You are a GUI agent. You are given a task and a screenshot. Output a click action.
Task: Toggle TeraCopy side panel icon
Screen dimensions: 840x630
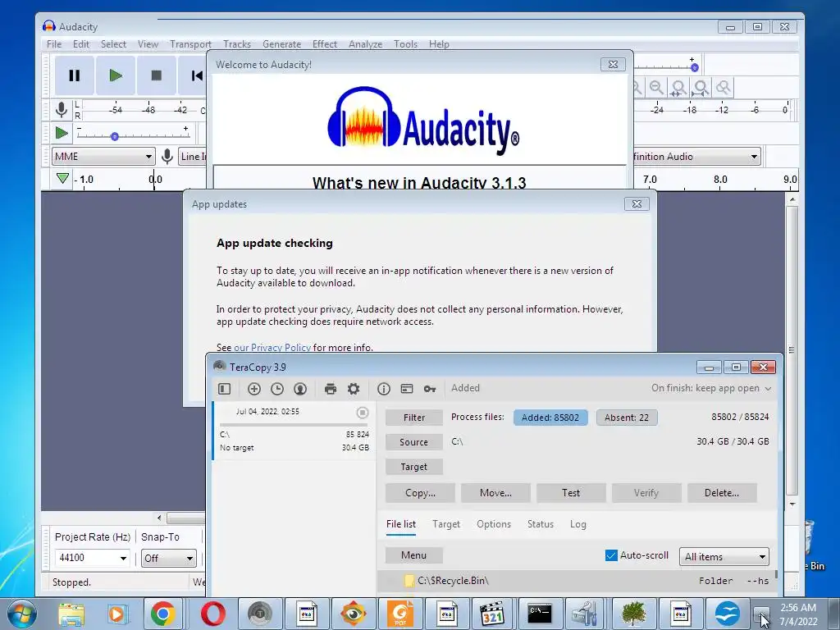[x=225, y=389]
